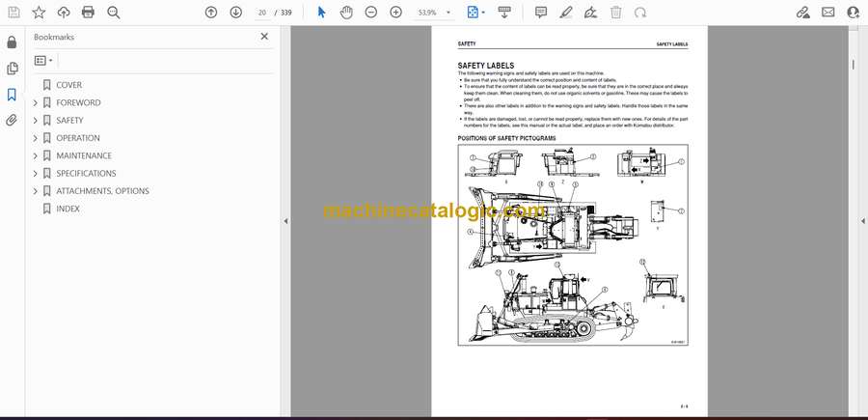
Task: Jump to the SAFETY bookmark
Action: (x=69, y=121)
